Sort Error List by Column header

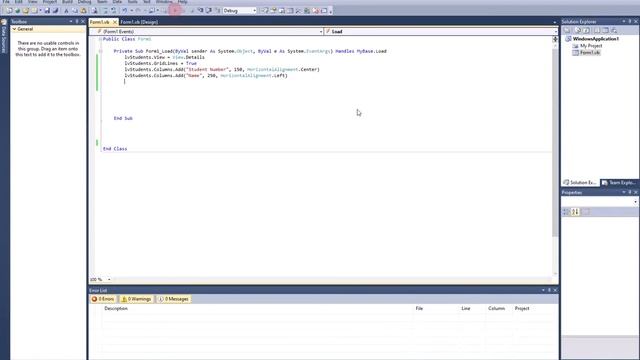[x=496, y=309]
